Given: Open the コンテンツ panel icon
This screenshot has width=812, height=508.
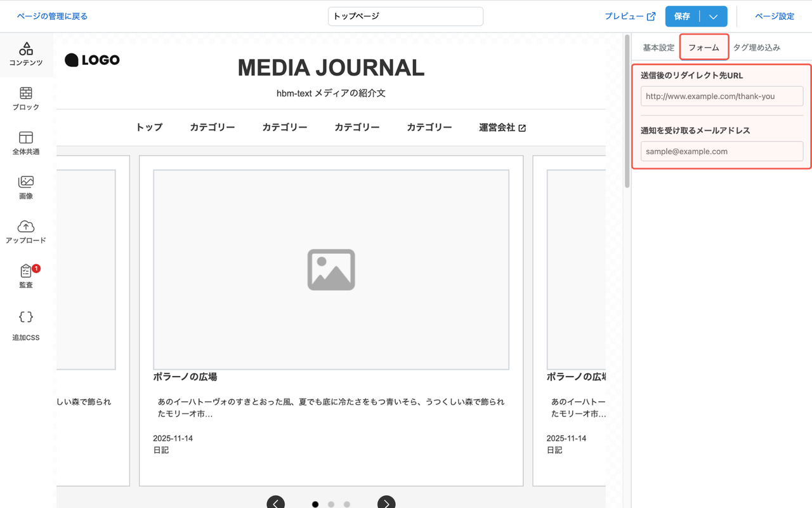Looking at the screenshot, I should tap(26, 55).
